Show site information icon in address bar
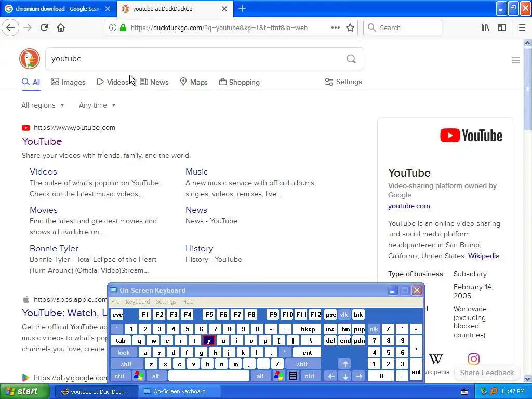The width and height of the screenshot is (532, 399). (113, 28)
